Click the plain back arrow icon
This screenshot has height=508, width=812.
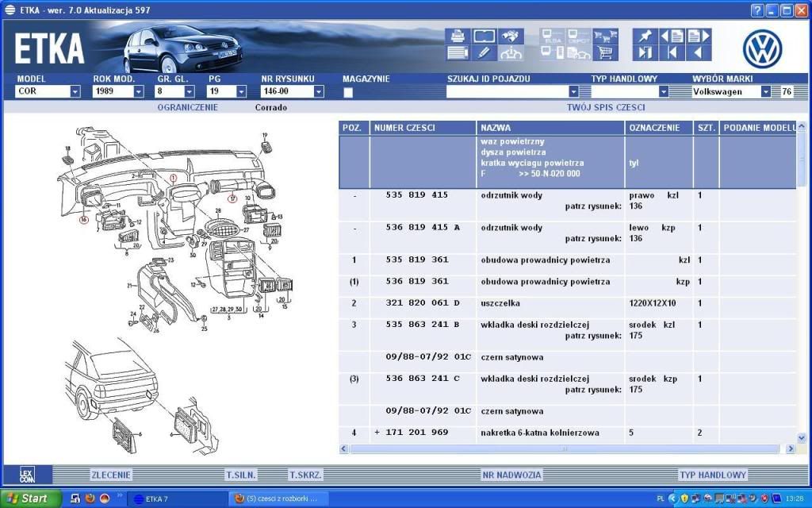698,52
